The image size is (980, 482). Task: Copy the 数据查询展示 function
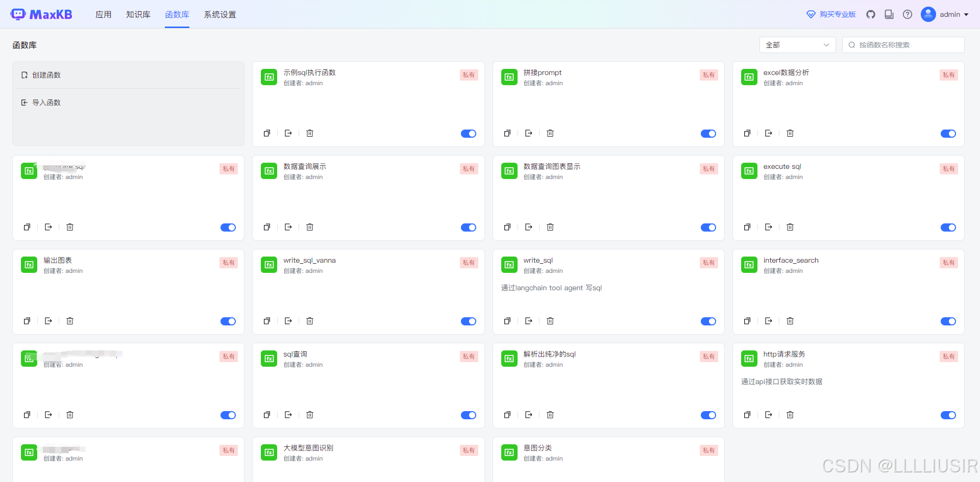266,227
